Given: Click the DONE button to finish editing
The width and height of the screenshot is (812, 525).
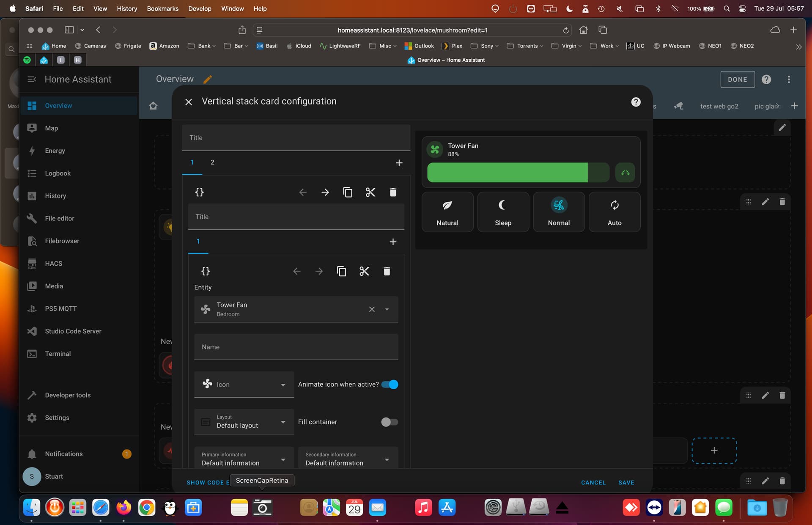Looking at the screenshot, I should (x=737, y=79).
